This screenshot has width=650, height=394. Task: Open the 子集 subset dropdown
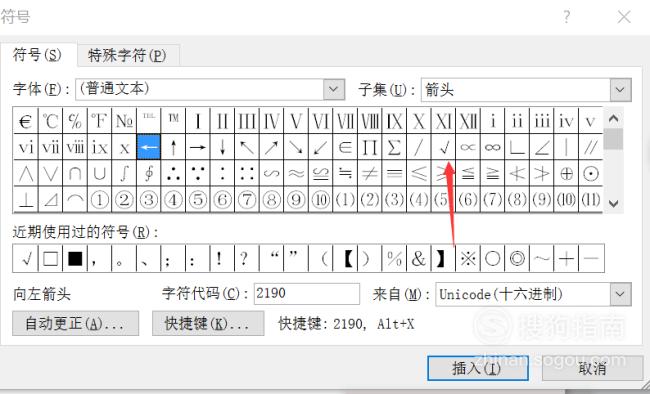pyautogui.click(x=620, y=90)
